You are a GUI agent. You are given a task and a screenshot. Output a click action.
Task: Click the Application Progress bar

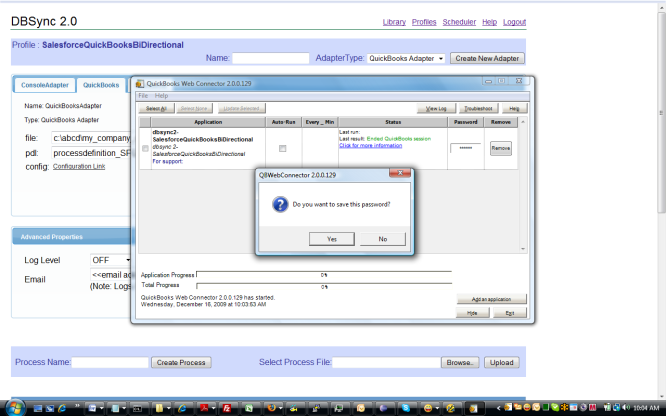324,274
